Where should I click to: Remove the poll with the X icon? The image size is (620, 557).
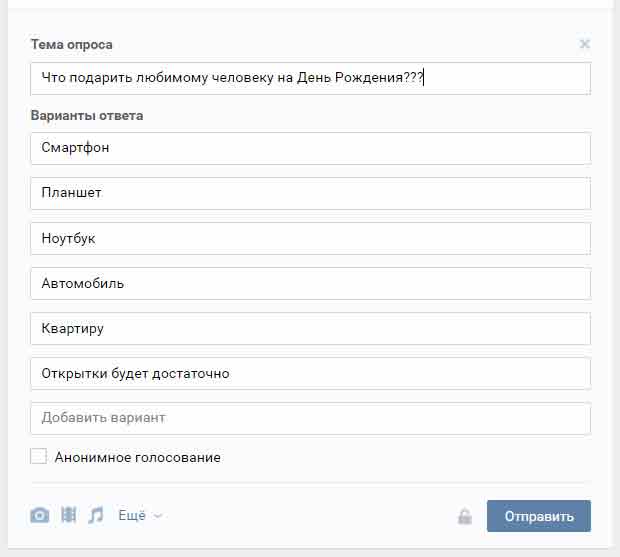coord(584,44)
